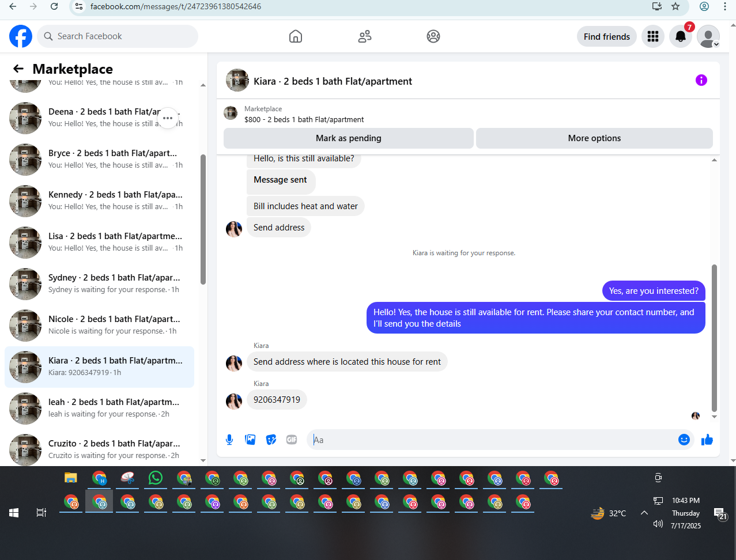Viewport: 736px width, 560px height.
Task: Open the Chrome profile icon
Action: (704, 6)
